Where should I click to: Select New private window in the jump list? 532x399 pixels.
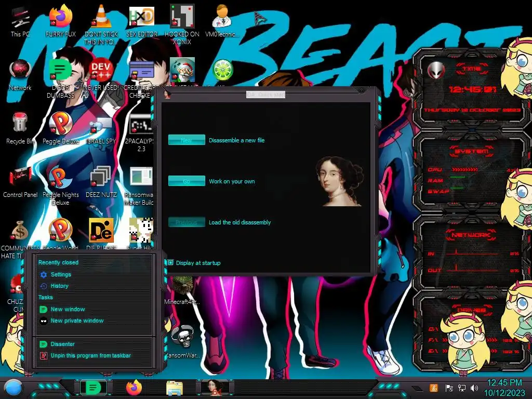click(77, 321)
